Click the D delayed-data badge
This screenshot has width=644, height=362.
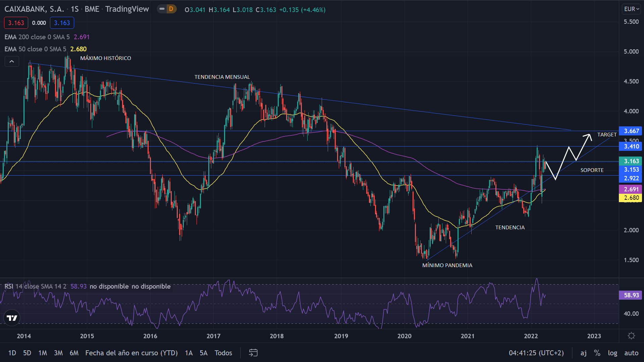tap(171, 9)
